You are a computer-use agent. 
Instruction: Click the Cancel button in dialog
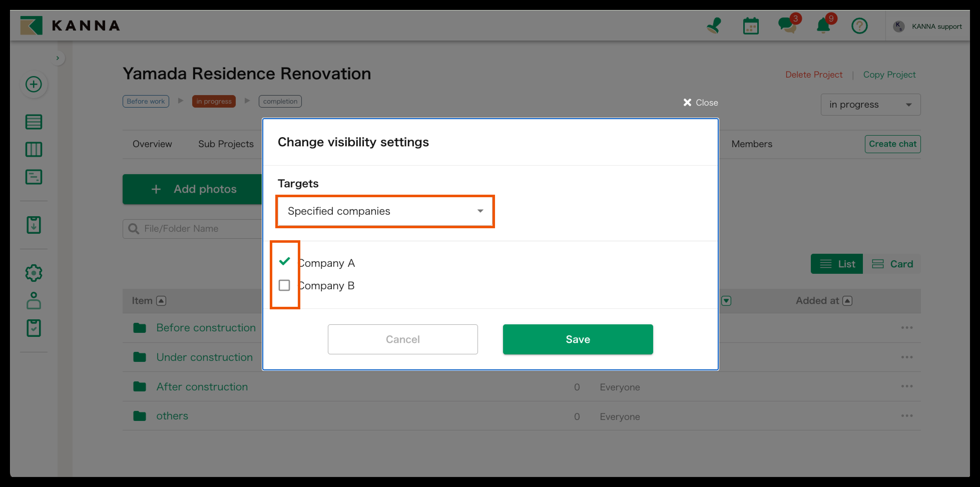pyautogui.click(x=402, y=339)
